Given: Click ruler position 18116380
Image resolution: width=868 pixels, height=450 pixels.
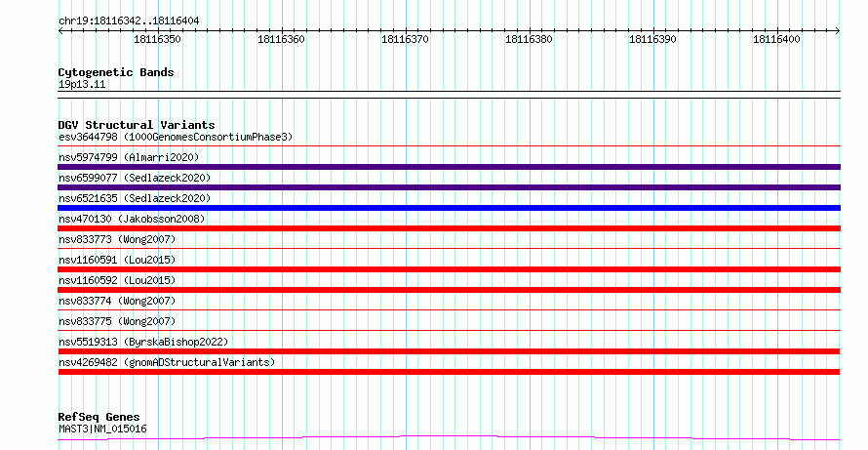Looking at the screenshot, I should 530,39.
